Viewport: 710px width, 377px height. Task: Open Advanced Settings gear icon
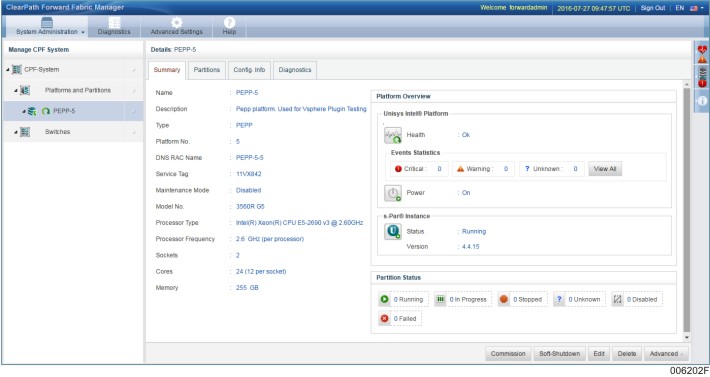(x=177, y=22)
